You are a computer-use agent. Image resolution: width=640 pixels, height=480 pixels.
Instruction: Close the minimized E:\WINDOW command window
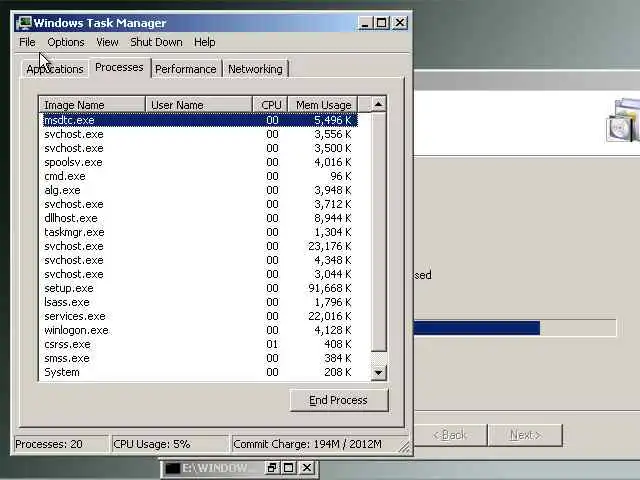coord(307,468)
